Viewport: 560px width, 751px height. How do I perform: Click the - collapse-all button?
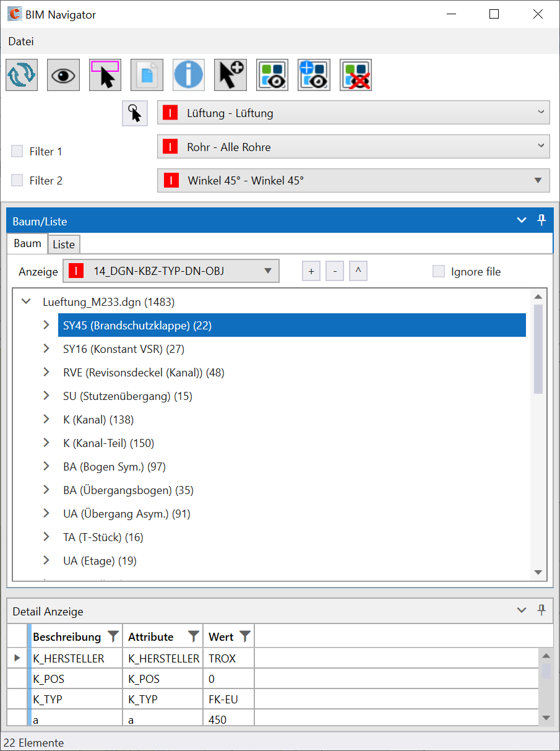click(335, 271)
